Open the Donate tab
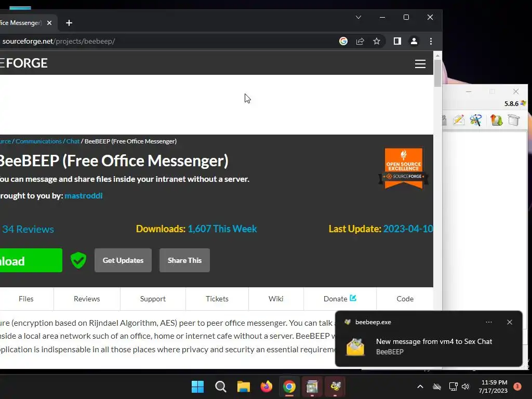Viewport: 532px width, 399px height. (x=340, y=299)
